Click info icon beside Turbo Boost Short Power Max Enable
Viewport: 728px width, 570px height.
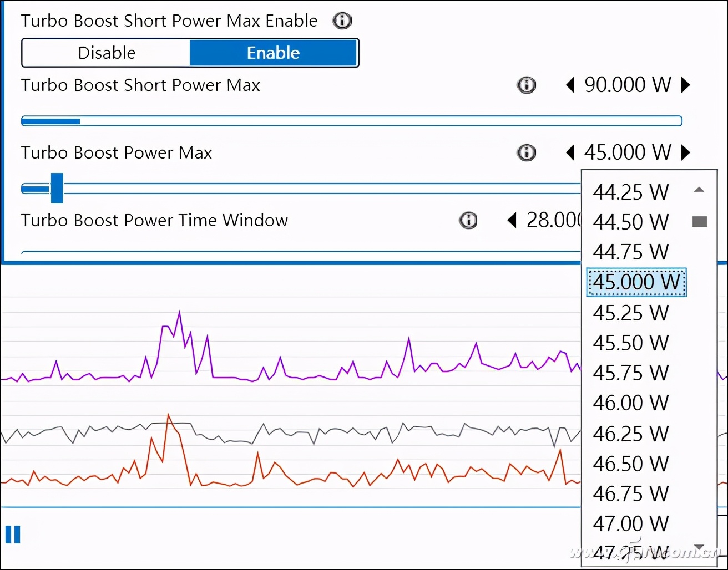pyautogui.click(x=342, y=21)
